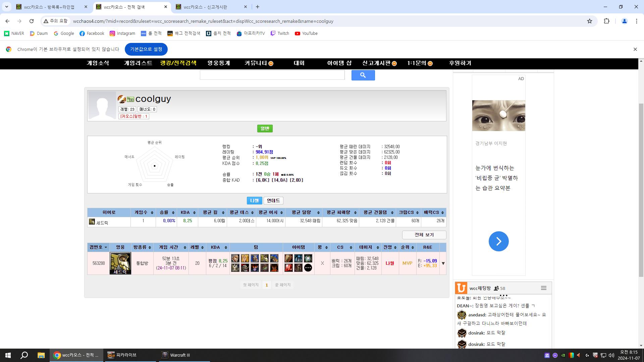Click the small Sedric icon in hero table

(92, 222)
